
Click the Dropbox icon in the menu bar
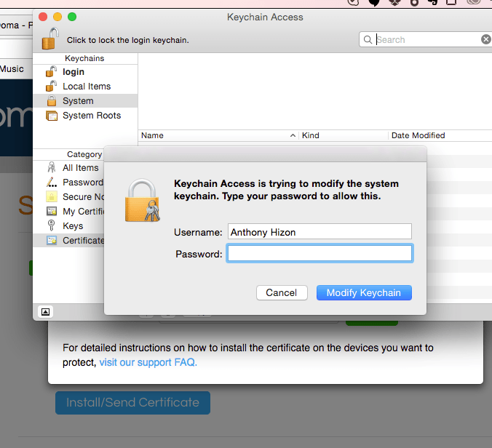(x=394, y=3)
